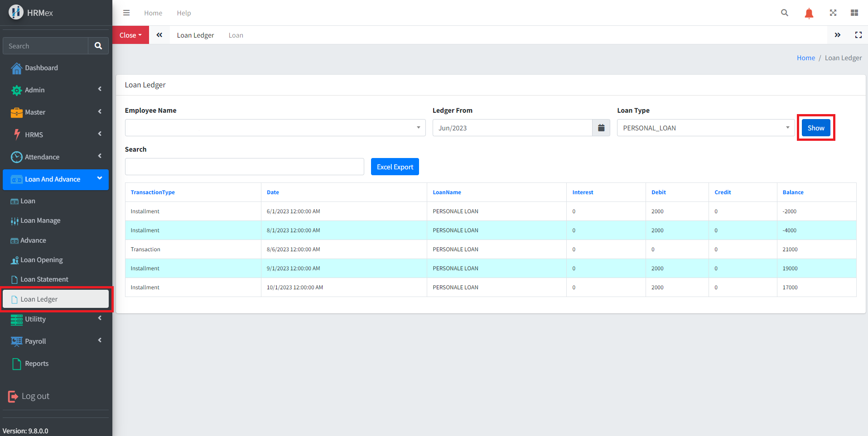
Task: Click the ledger Search input field
Action: coord(244,167)
